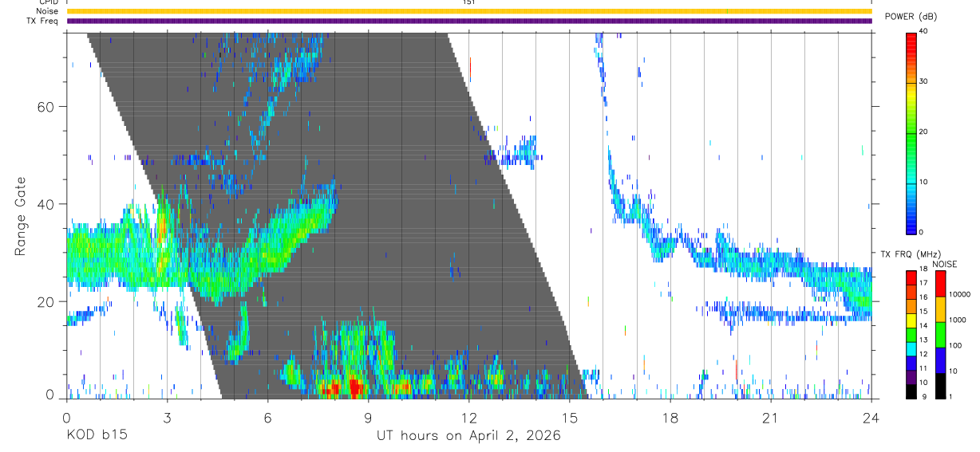Click the 1000 label on the NOISE scale
This screenshot has width=980, height=452.
pos(958,320)
